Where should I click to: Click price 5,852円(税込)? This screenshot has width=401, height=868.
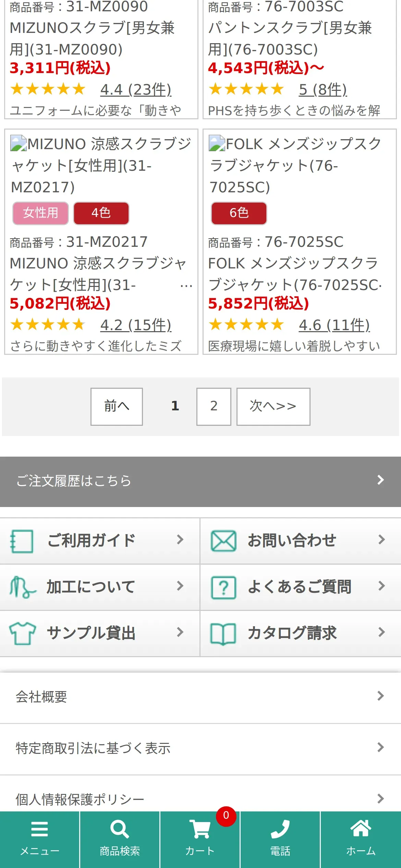(x=258, y=303)
